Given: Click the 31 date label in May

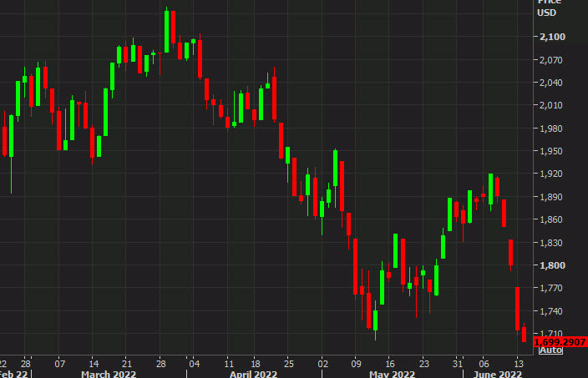Looking at the screenshot, I should tap(458, 364).
